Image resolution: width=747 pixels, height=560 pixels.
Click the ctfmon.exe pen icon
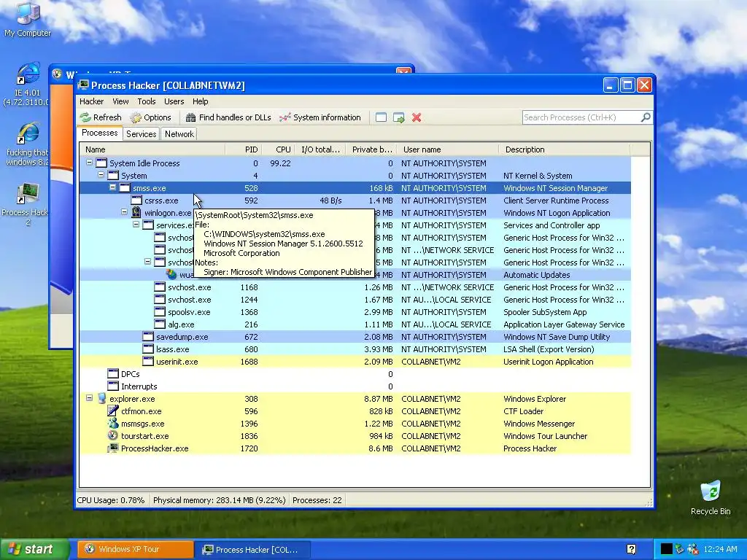[113, 411]
